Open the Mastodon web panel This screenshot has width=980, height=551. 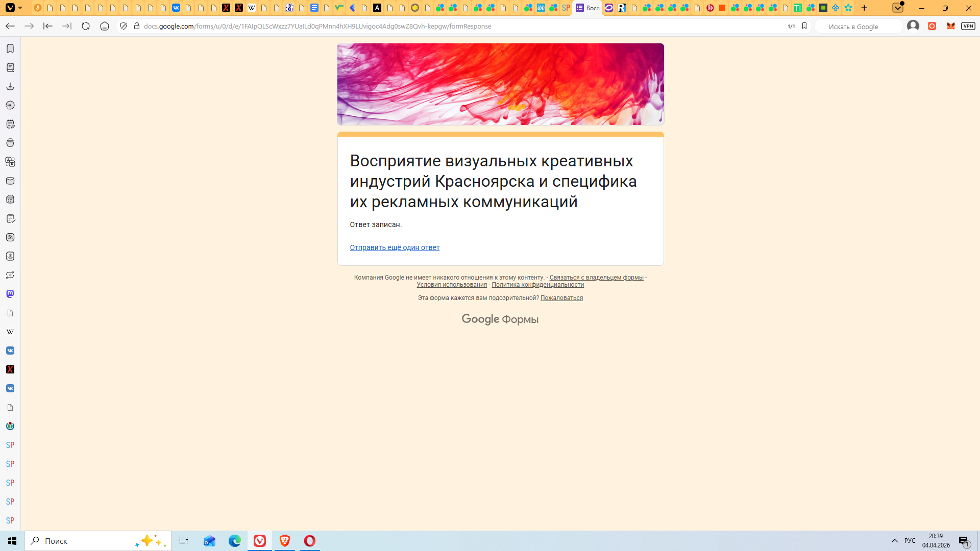tap(10, 294)
